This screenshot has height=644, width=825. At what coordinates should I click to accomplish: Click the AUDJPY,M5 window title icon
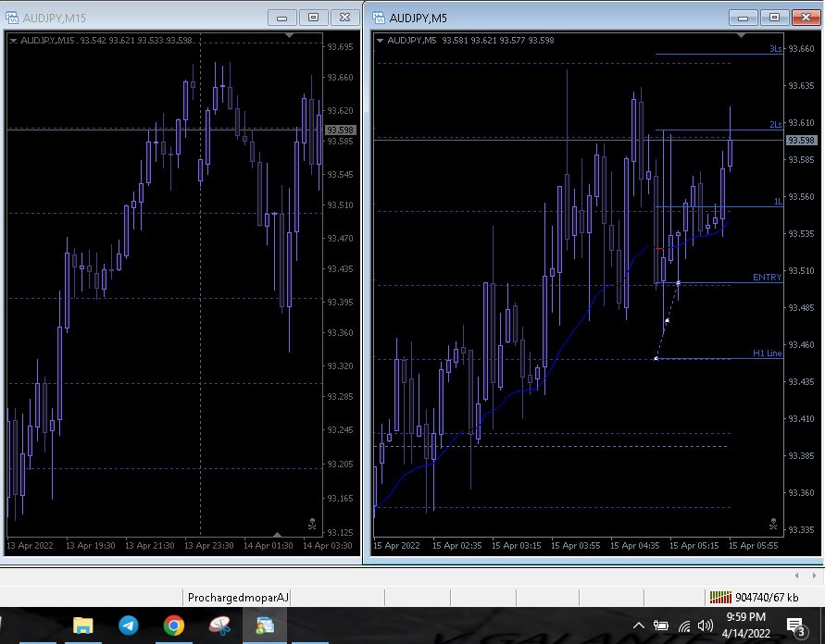coord(380,17)
